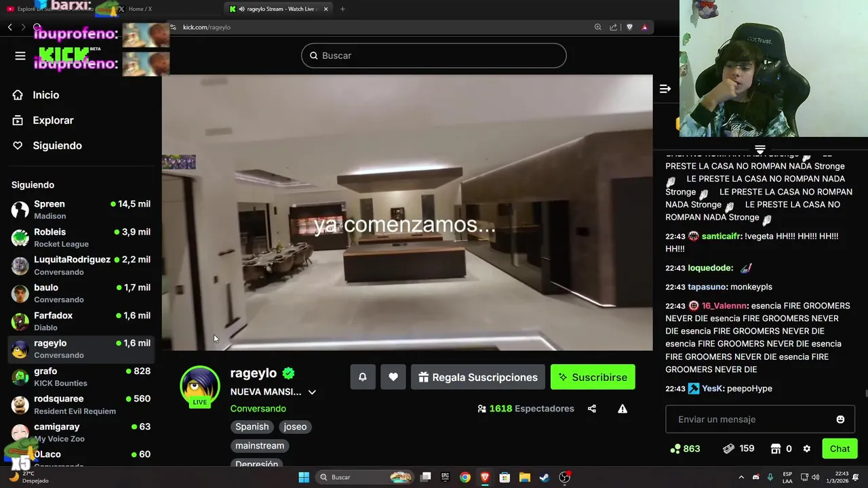Open OBS Studio from the taskbar
The height and width of the screenshot is (488, 868).
pos(564,477)
